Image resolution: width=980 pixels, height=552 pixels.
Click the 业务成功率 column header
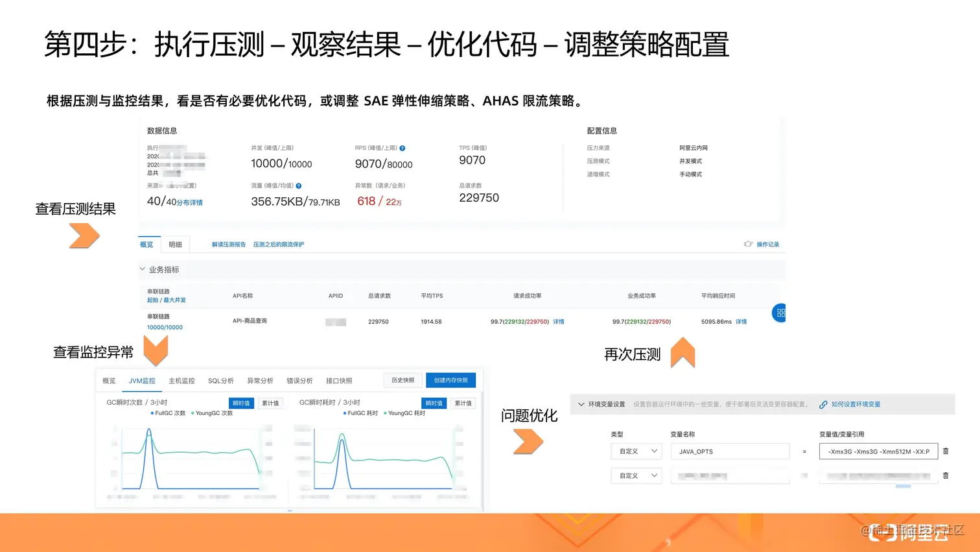pyautogui.click(x=642, y=296)
